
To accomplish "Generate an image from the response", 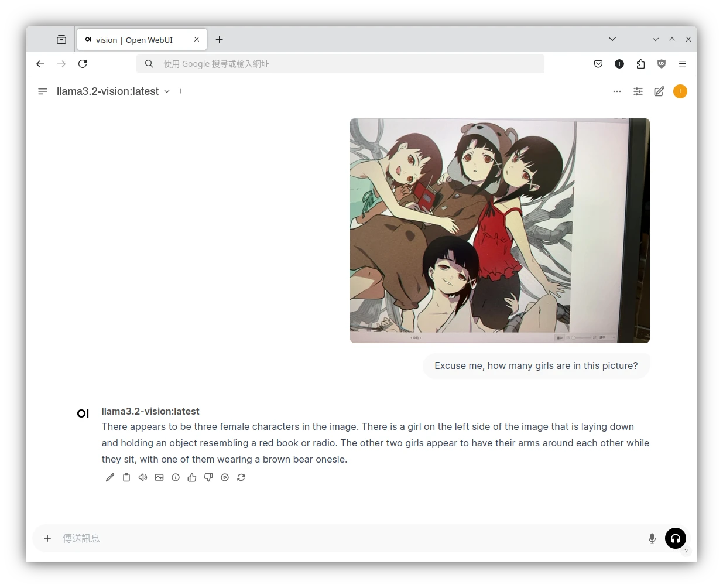I will [159, 477].
